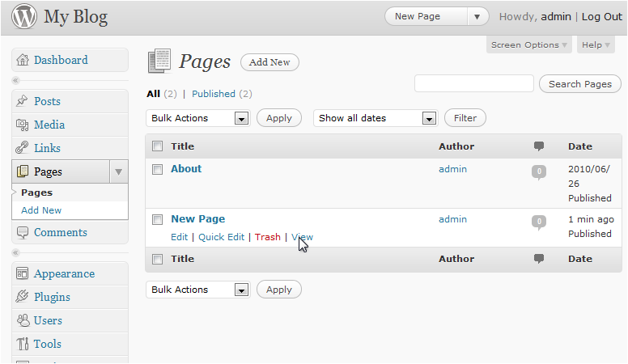Filter by Published pages link
The image size is (628, 364).
(214, 94)
